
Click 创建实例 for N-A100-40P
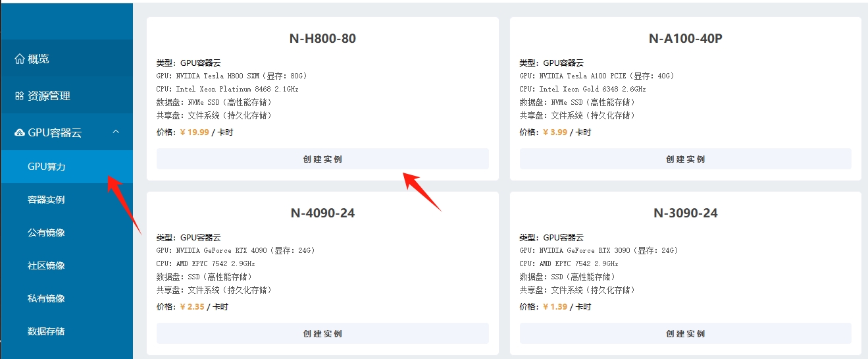686,159
